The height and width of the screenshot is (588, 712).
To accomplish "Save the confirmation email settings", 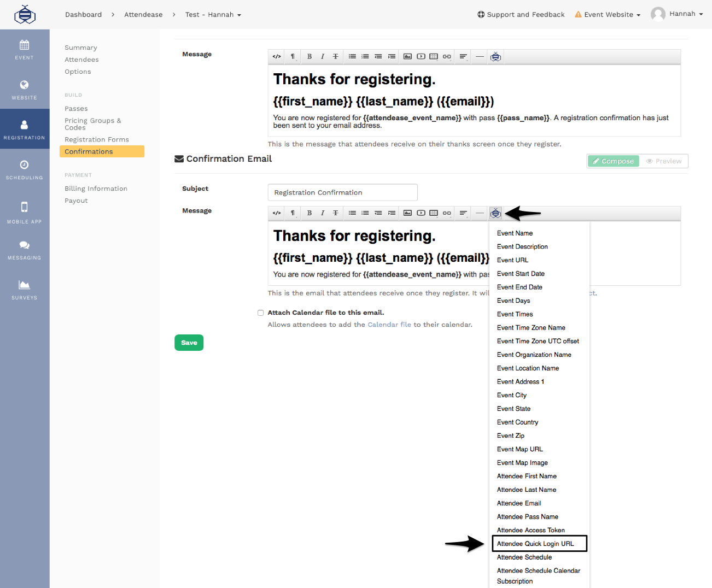I will tap(189, 342).
